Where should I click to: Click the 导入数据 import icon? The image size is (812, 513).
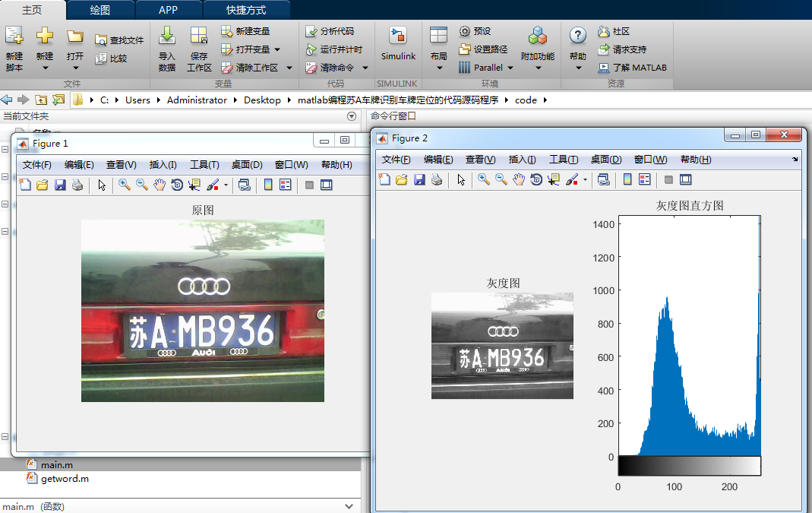point(167,35)
